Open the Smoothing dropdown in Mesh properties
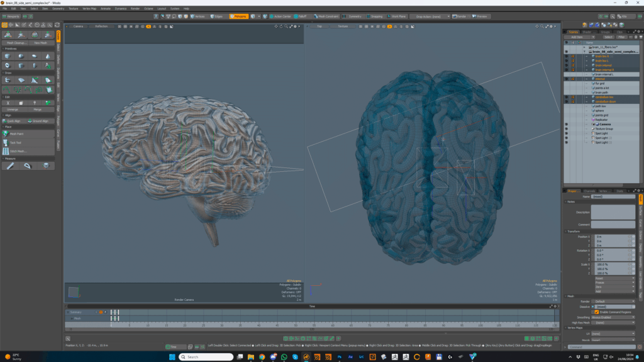Screen dimensions: 644x362 pos(614,317)
